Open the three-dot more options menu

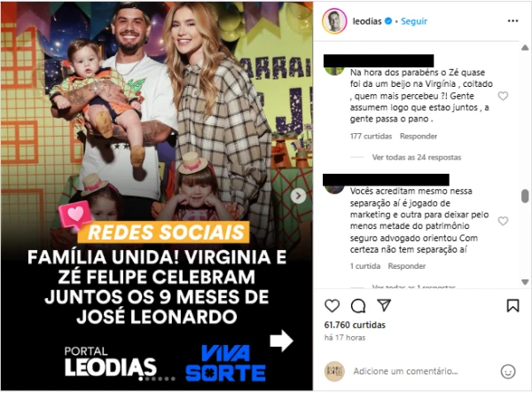(512, 21)
